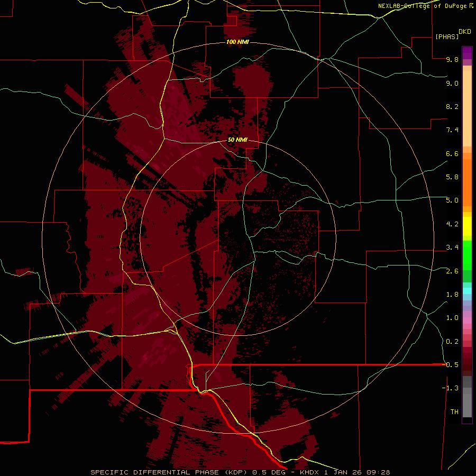Click the 0.2 scale label
The height and width of the screenshot is (476, 476).
(452, 342)
